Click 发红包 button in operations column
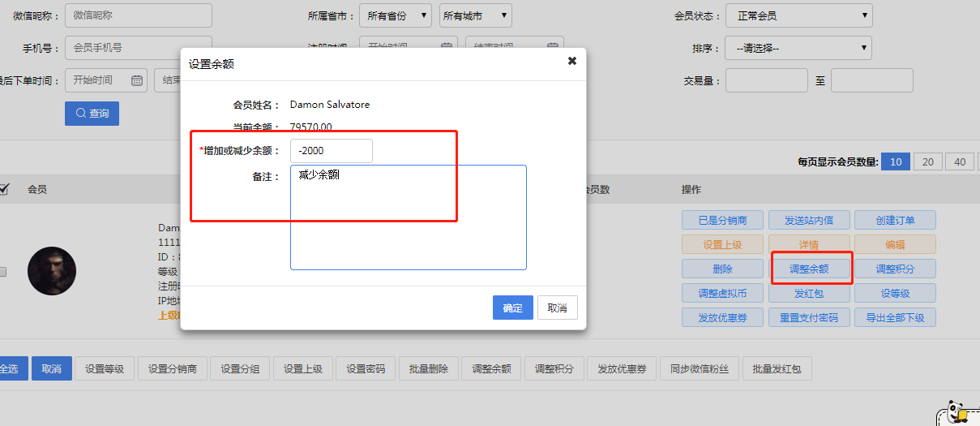This screenshot has height=426, width=980. pos(809,293)
